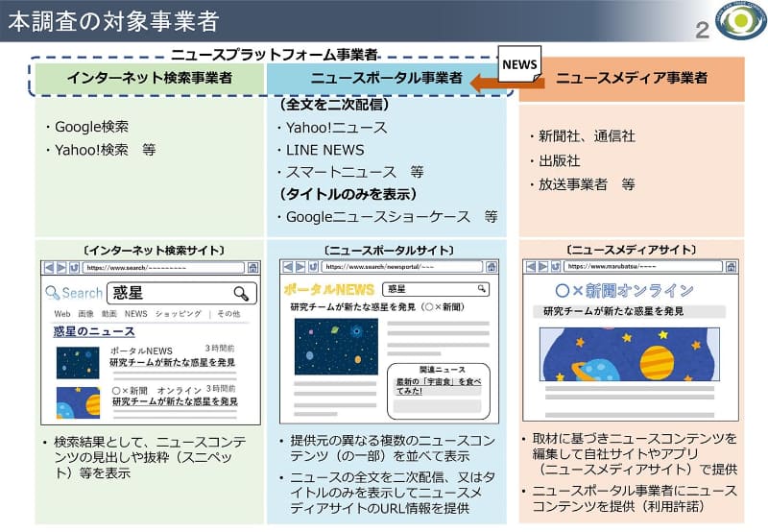Image resolution: width=768 pixels, height=532 pixels.
Task: Click the Yahoo!検索 bullet text
Action: click(91, 150)
